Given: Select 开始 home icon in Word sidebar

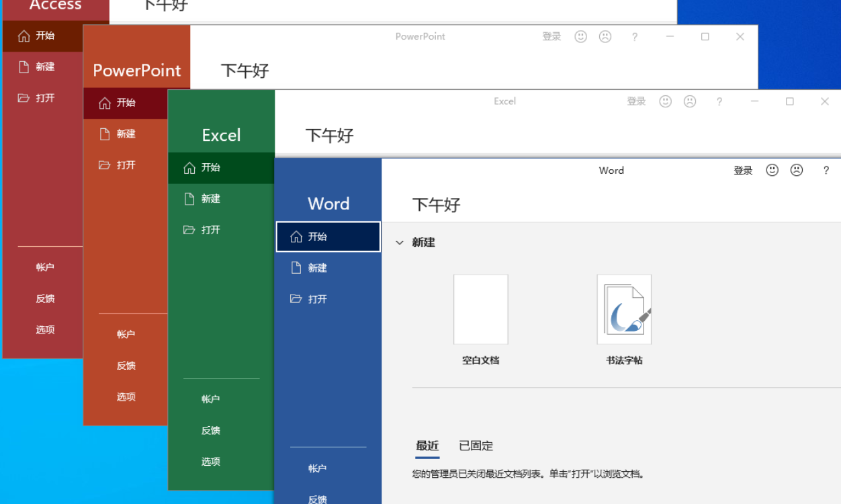Looking at the screenshot, I should point(296,237).
